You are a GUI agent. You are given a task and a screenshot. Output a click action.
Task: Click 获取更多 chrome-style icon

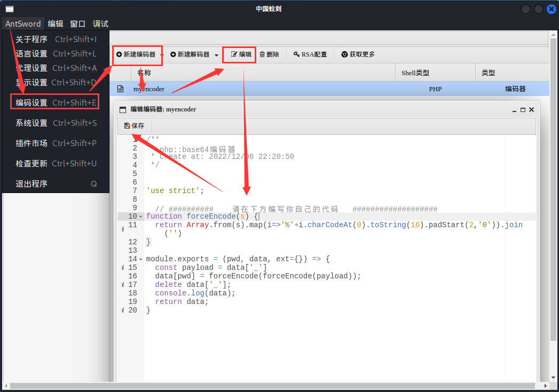(344, 54)
